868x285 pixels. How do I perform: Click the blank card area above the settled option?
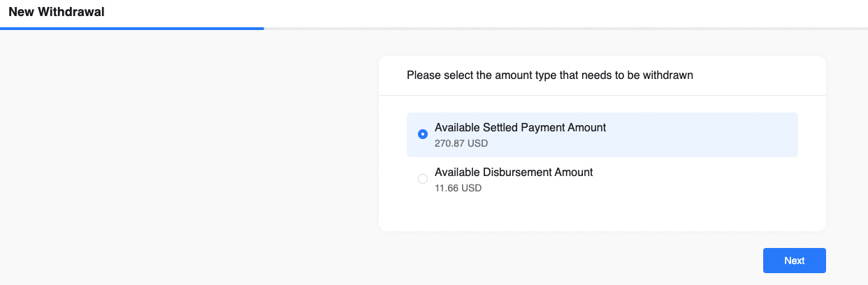[601, 104]
